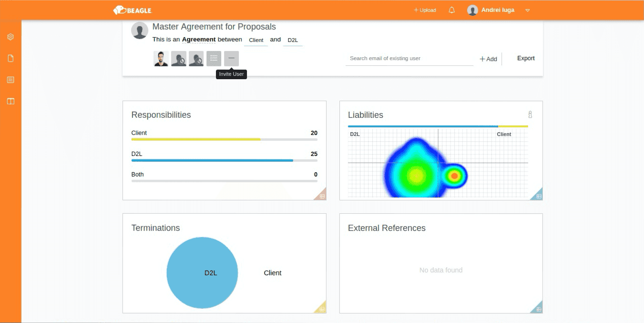Click the D2L label in heatmap
Image resolution: width=644 pixels, height=323 pixels.
(x=355, y=135)
